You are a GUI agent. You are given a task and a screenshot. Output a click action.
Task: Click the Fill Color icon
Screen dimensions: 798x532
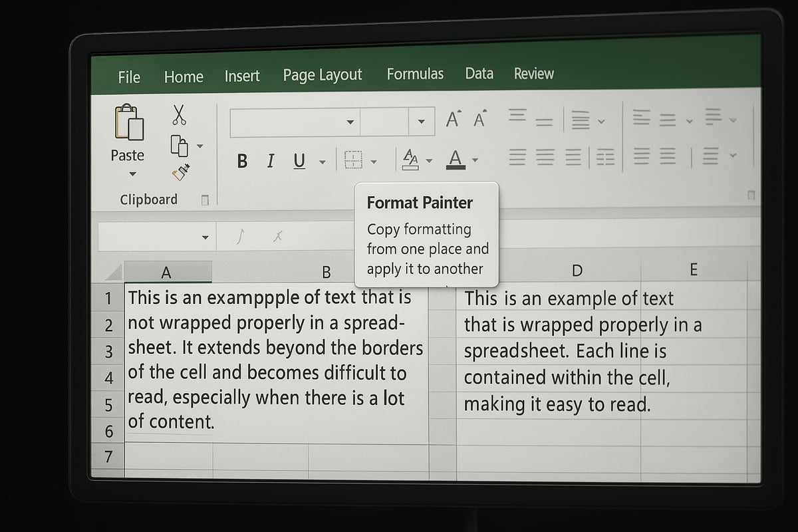point(414,160)
